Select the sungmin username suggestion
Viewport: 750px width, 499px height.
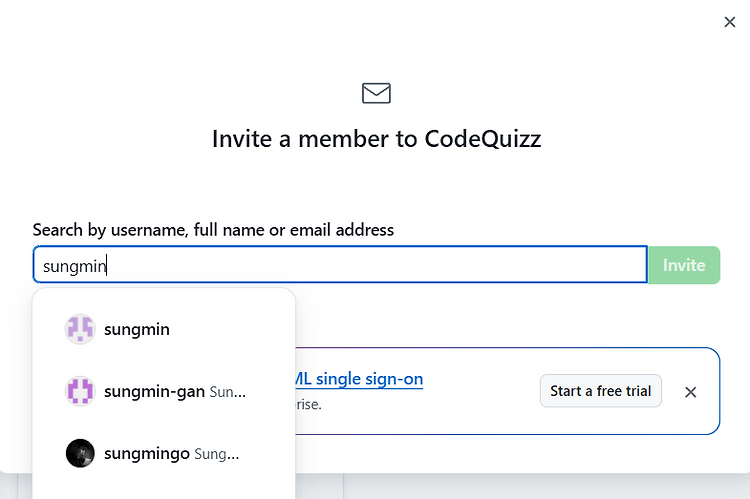(x=164, y=329)
